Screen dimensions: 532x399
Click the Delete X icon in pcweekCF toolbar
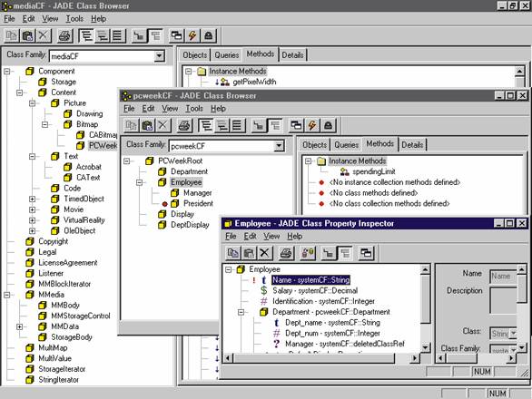click(163, 126)
